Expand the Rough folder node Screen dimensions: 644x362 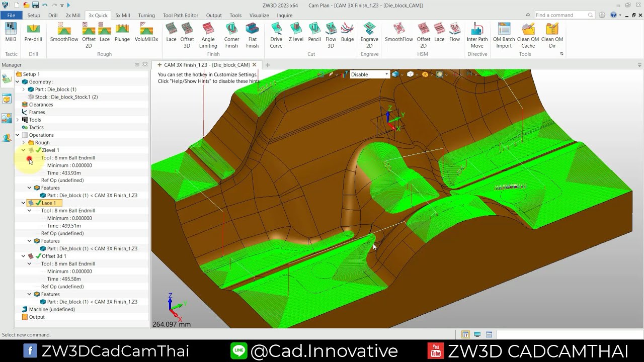(24, 142)
